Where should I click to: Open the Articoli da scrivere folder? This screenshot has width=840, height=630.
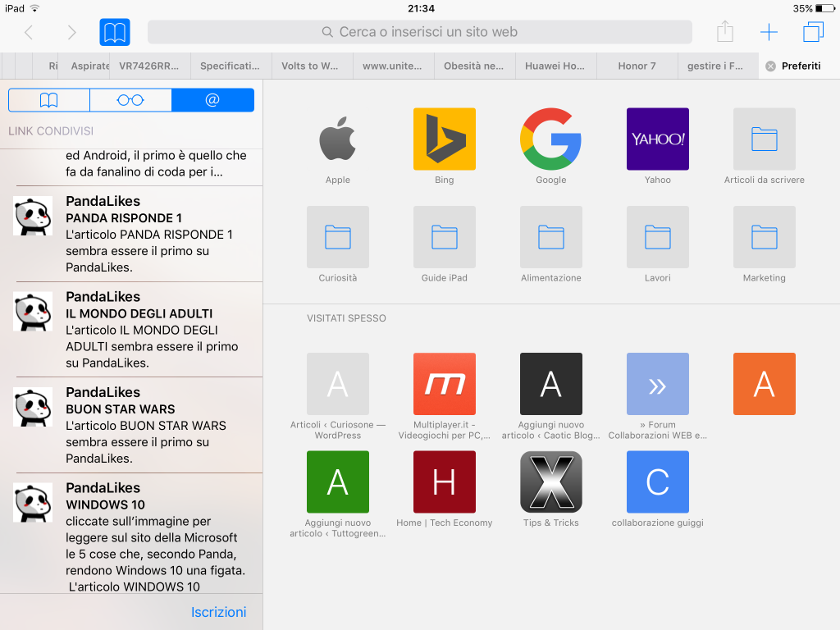tap(764, 146)
